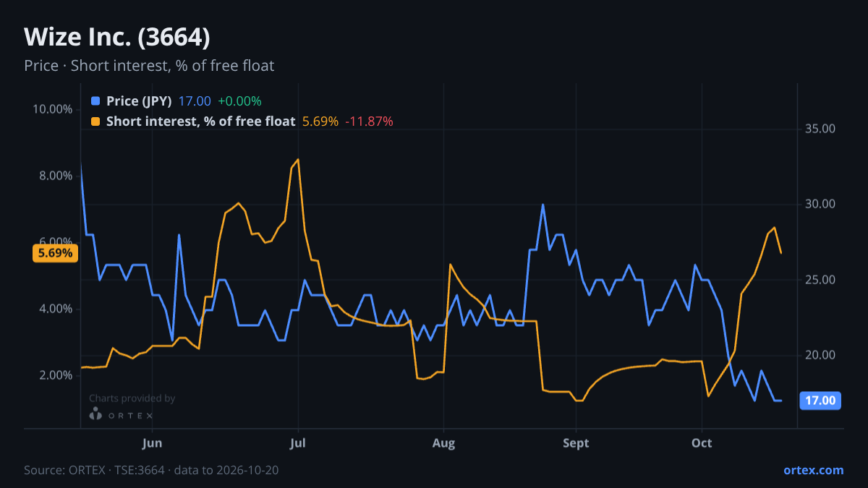Image resolution: width=868 pixels, height=488 pixels.
Task: Click the 35.00 right axis label
Action: coord(820,129)
